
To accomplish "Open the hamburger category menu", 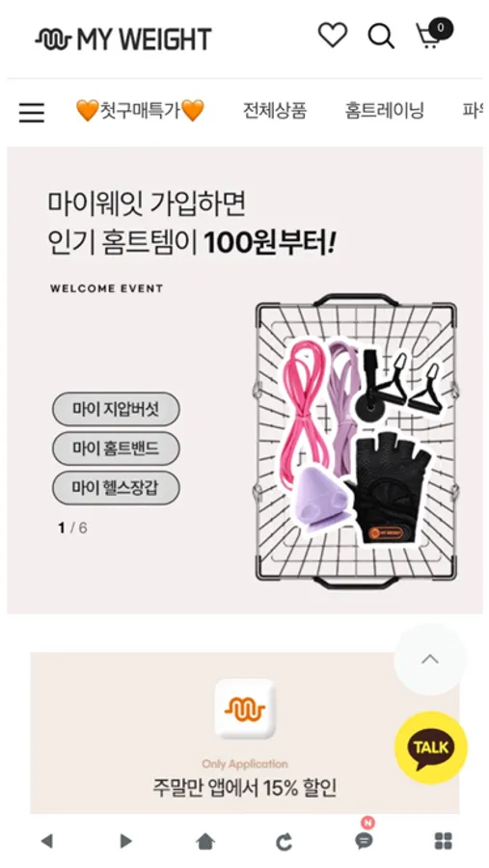I will (32, 113).
